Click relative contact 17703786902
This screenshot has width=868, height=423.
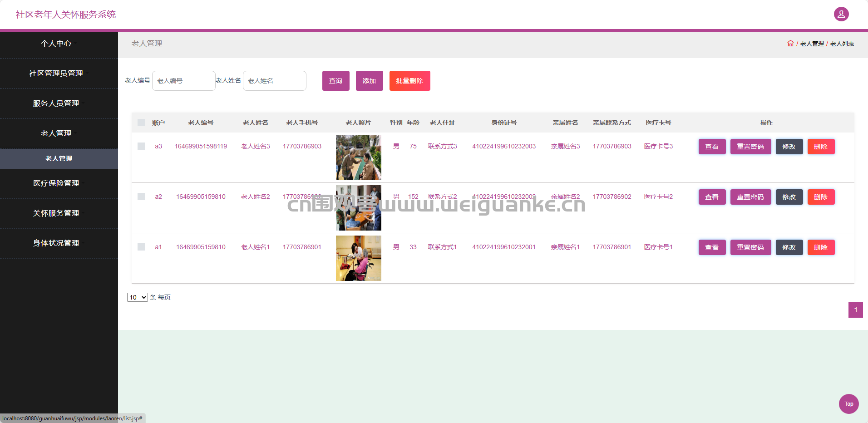click(x=612, y=197)
